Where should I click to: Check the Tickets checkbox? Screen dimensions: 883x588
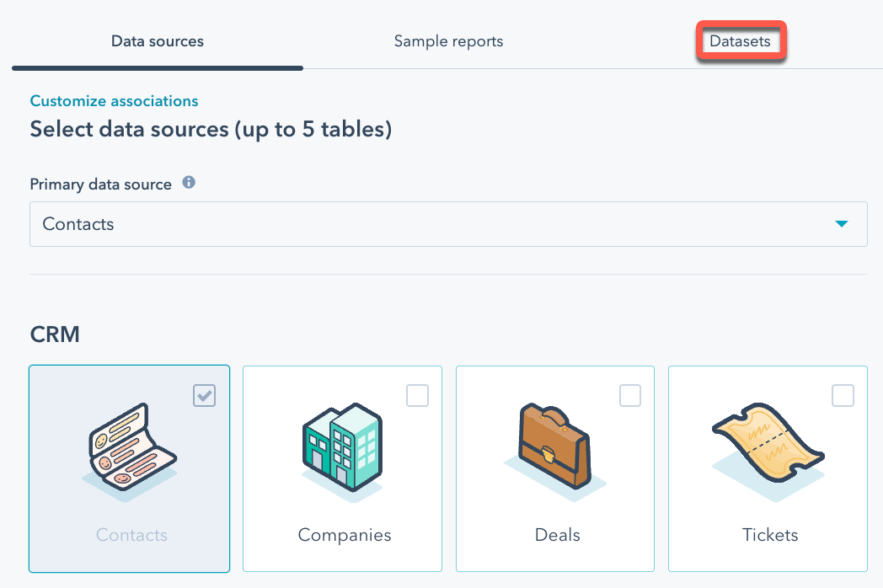[x=843, y=395]
